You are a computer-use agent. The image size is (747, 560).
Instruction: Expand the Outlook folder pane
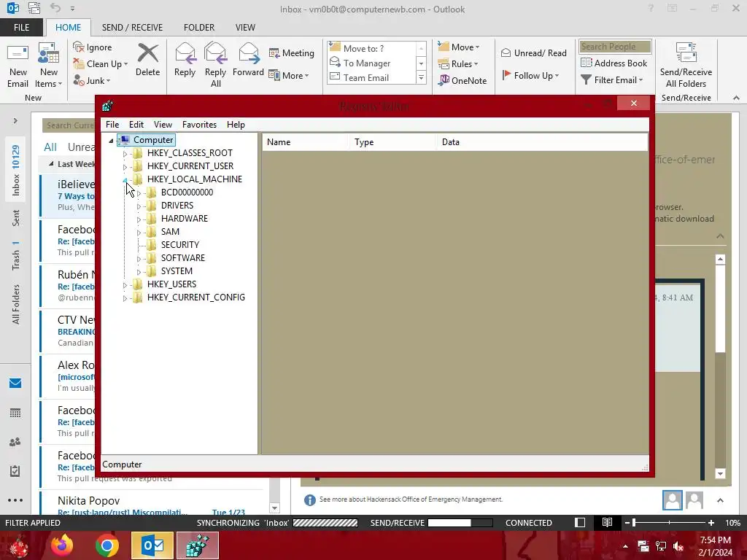pyautogui.click(x=15, y=121)
